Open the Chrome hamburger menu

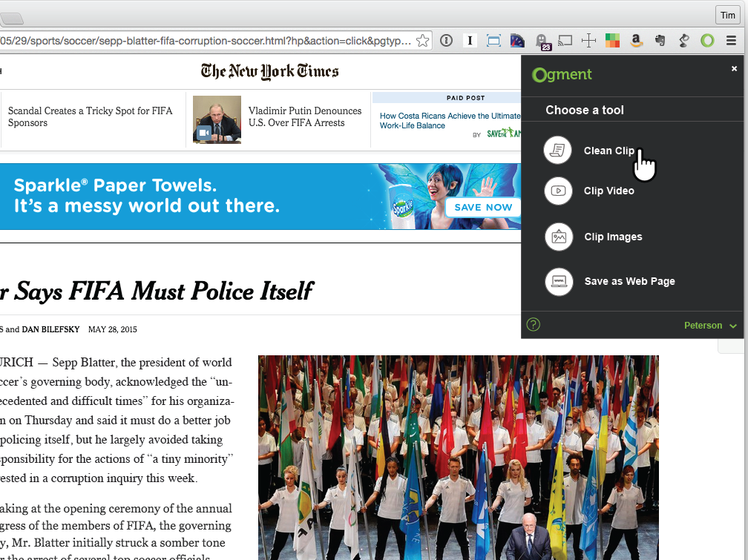pyautogui.click(x=732, y=41)
